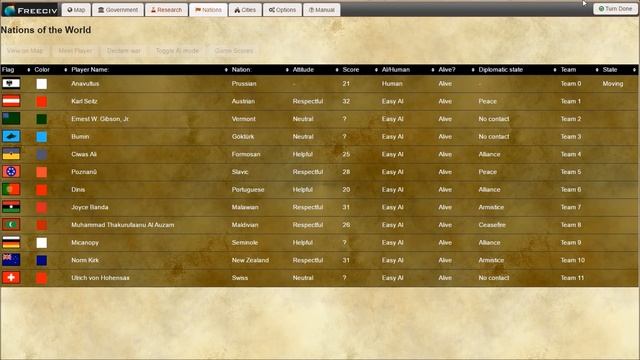This screenshot has height=360, width=640.
Task: Select the Nations tab
Action: click(208, 10)
